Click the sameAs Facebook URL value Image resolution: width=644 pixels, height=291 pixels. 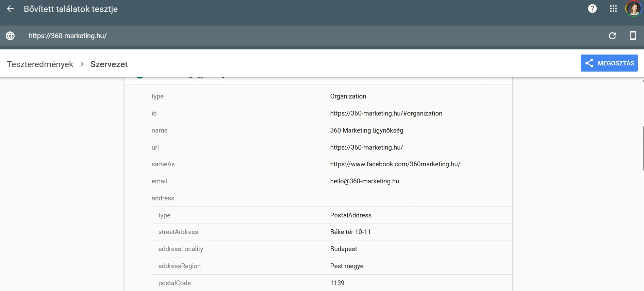click(395, 164)
